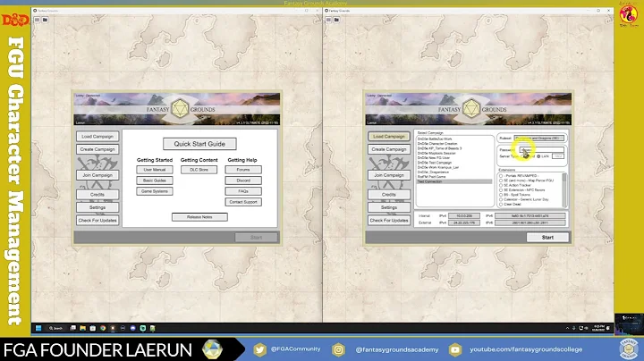Select the DnD5e Tome of Beasts 3 campaign
Screen dimensions: 644x361
click(439, 148)
